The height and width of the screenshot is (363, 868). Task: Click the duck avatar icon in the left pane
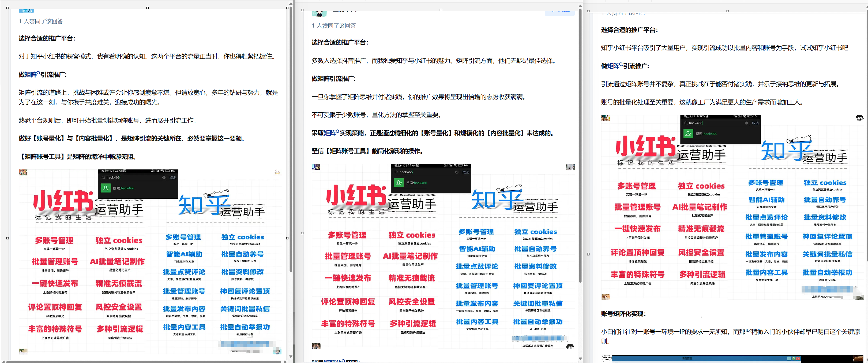tap(277, 172)
